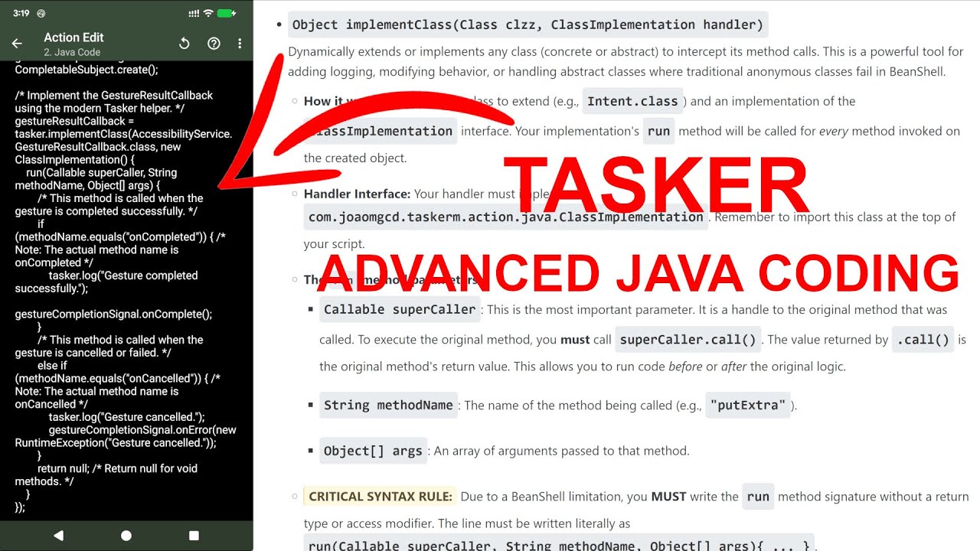Tap the Action Edit title
This screenshot has height=551, width=980.
coord(73,37)
